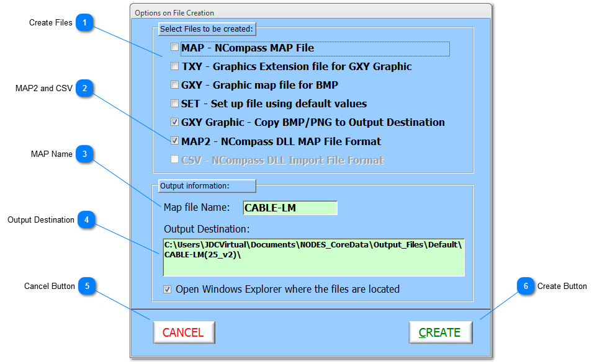Image resolution: width=597 pixels, height=364 pixels.
Task: Click the Map file Name field showing CABLE-LM
Action: tap(290, 208)
